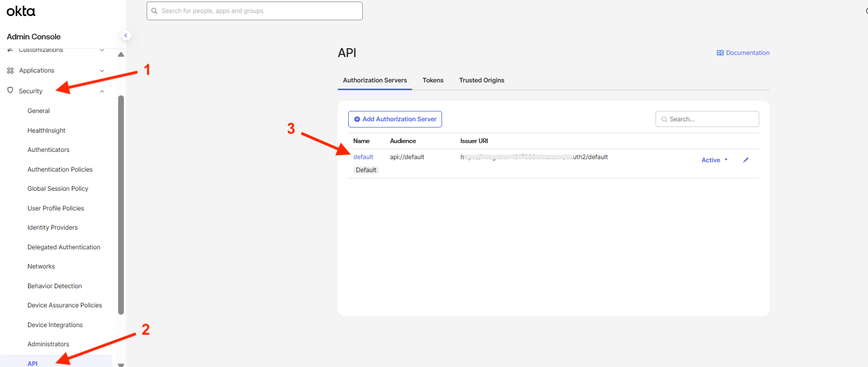Switch to the Trusted Origins tab
Screen dimensions: 868x367
[x=481, y=80]
